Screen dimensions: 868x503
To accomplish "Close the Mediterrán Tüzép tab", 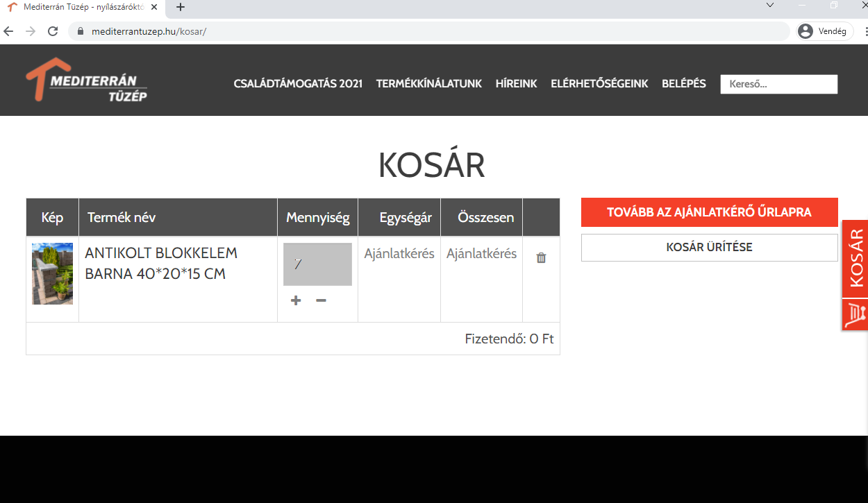I will (155, 7).
